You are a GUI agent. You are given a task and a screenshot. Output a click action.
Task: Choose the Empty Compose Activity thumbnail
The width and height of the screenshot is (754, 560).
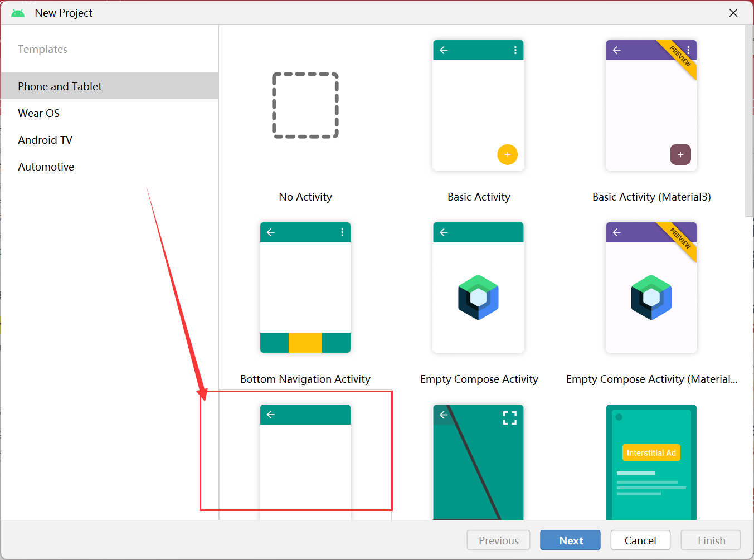[479, 288]
